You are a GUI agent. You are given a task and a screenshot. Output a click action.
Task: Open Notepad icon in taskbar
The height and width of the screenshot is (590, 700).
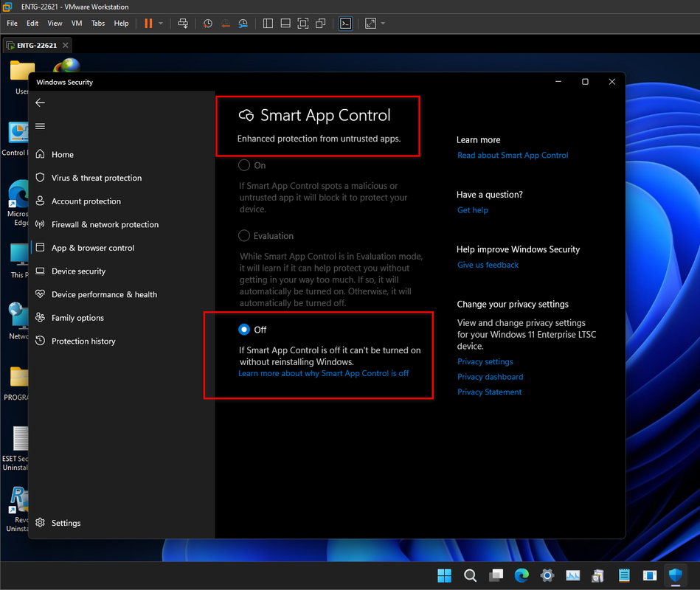click(x=624, y=576)
